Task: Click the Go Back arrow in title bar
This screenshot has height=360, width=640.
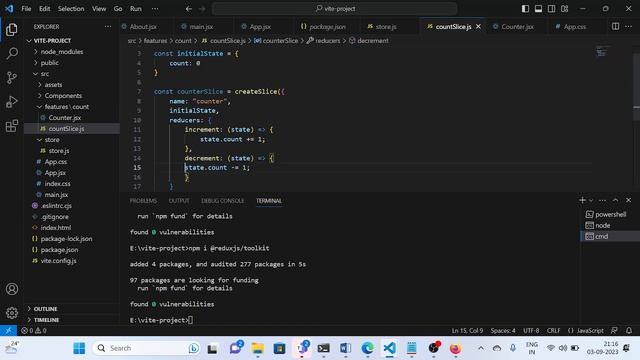Action: [x=189, y=9]
